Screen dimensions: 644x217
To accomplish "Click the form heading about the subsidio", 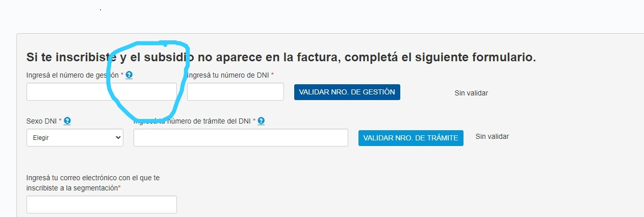I will (281, 57).
